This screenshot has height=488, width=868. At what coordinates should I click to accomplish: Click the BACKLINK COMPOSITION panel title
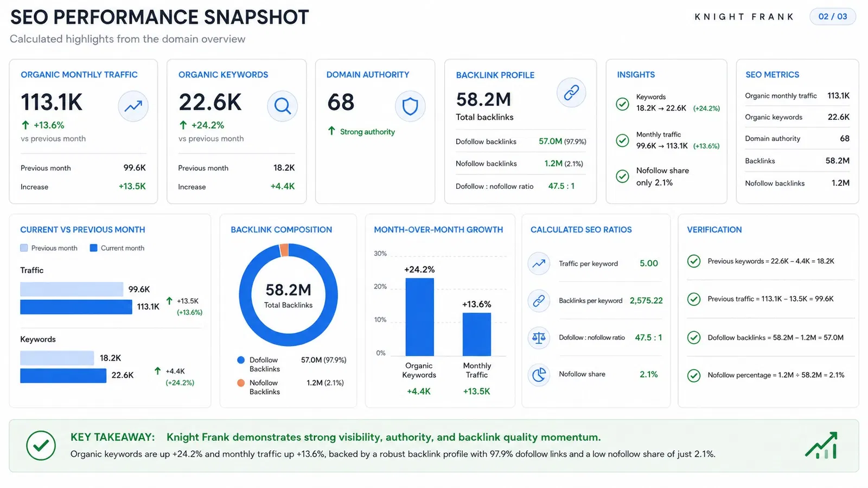282,230
